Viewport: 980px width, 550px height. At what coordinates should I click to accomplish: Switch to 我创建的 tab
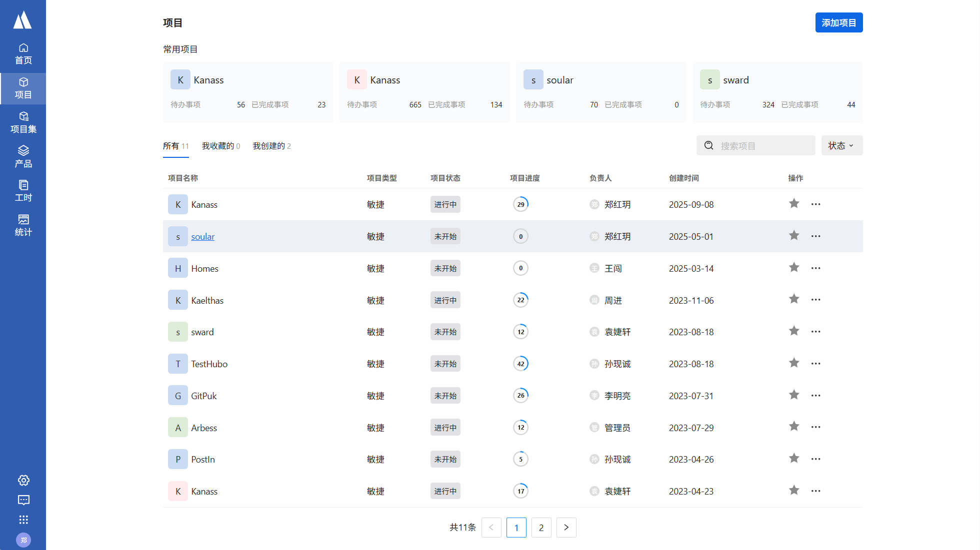pyautogui.click(x=271, y=146)
